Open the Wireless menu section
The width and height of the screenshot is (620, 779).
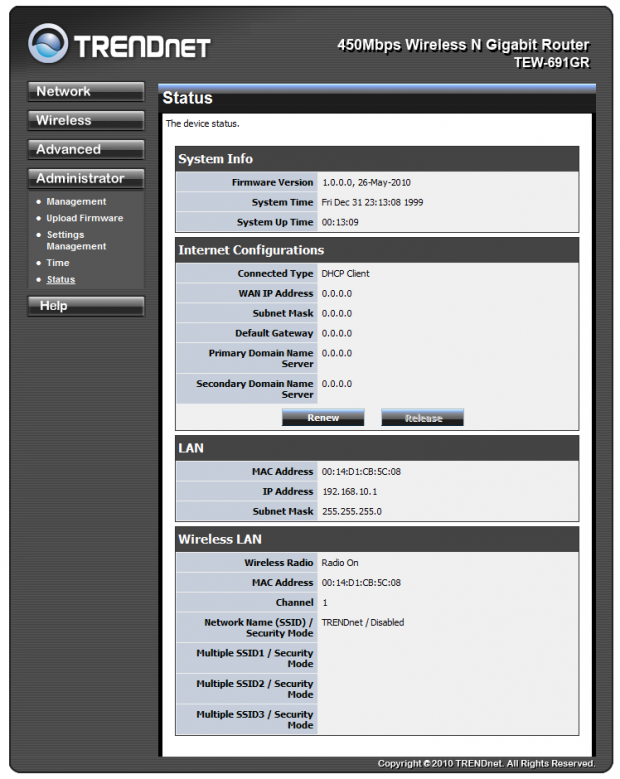tap(85, 121)
